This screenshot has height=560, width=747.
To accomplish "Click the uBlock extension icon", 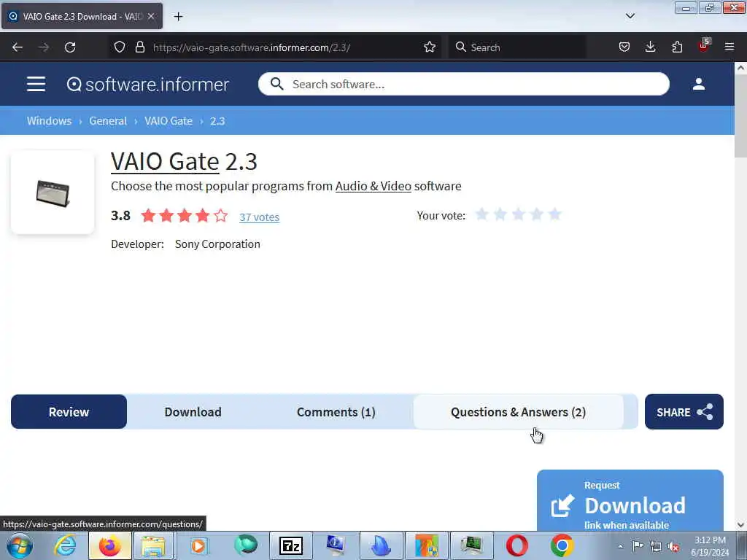I will 704,46.
